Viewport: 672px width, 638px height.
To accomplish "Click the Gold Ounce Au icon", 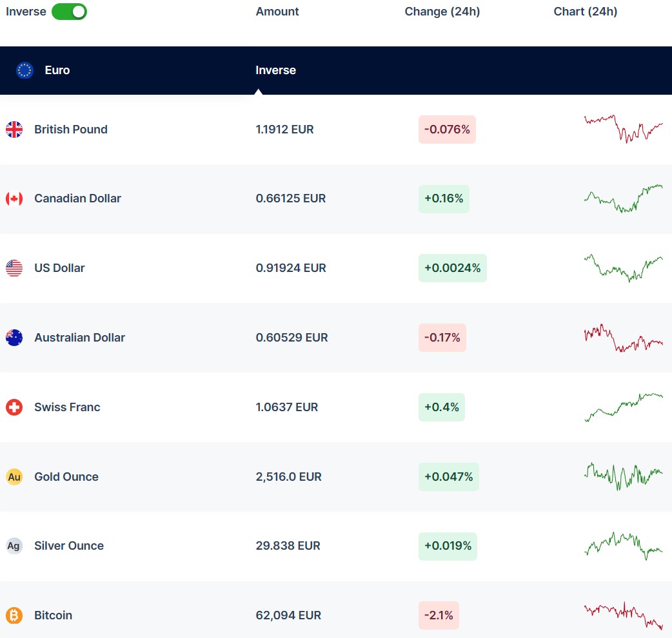I will click(14, 477).
